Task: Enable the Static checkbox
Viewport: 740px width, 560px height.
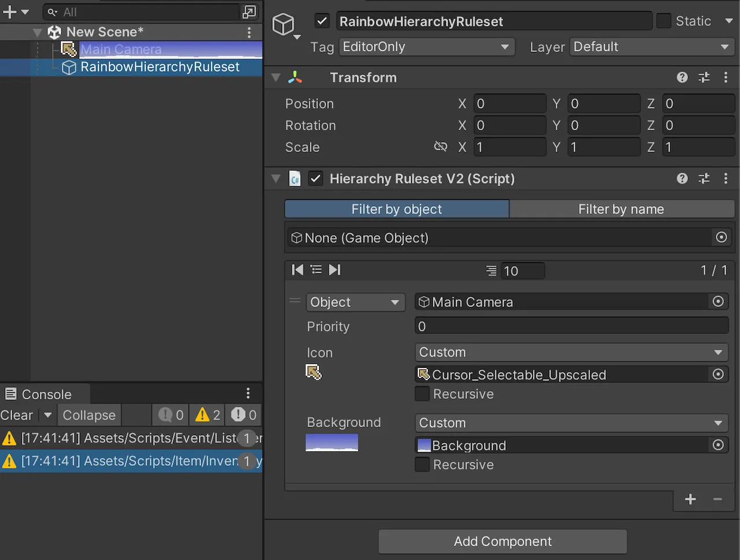Action: 664,21
